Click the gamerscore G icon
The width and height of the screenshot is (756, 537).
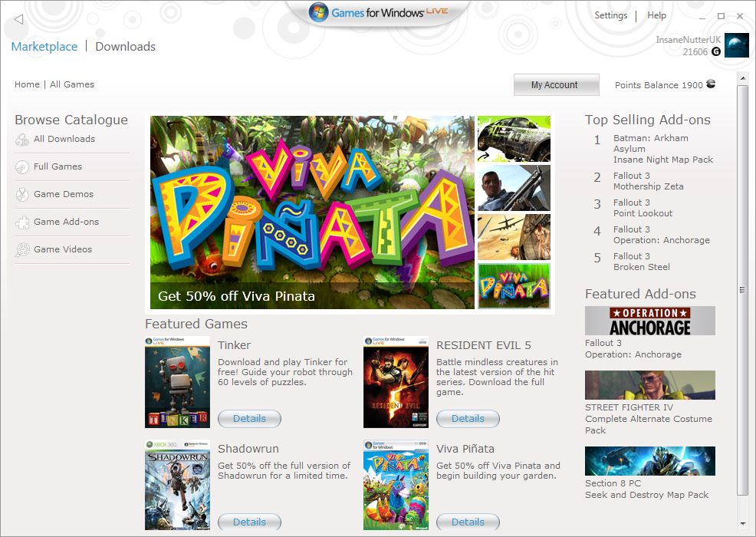pyautogui.click(x=716, y=51)
